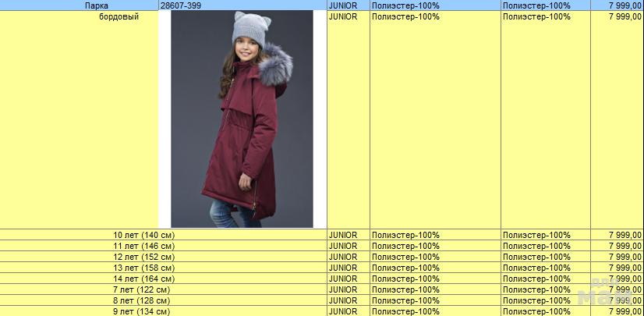644x316 pixels.
Task: Select the '7 лет (122 см)' size cell
Action: [141, 289]
